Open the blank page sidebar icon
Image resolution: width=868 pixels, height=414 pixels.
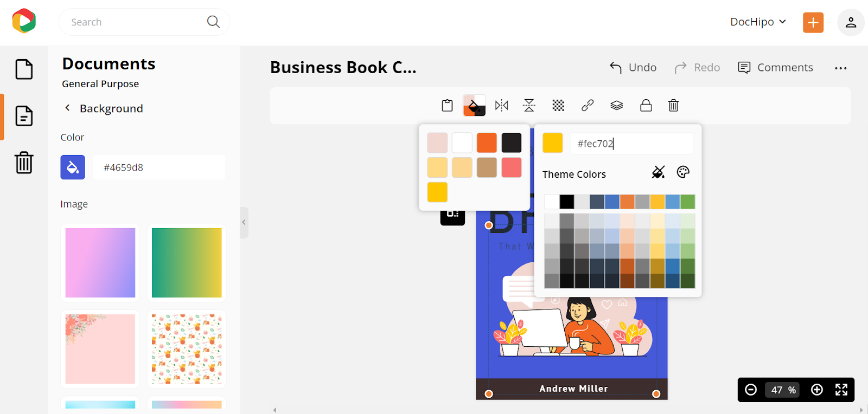coord(24,69)
